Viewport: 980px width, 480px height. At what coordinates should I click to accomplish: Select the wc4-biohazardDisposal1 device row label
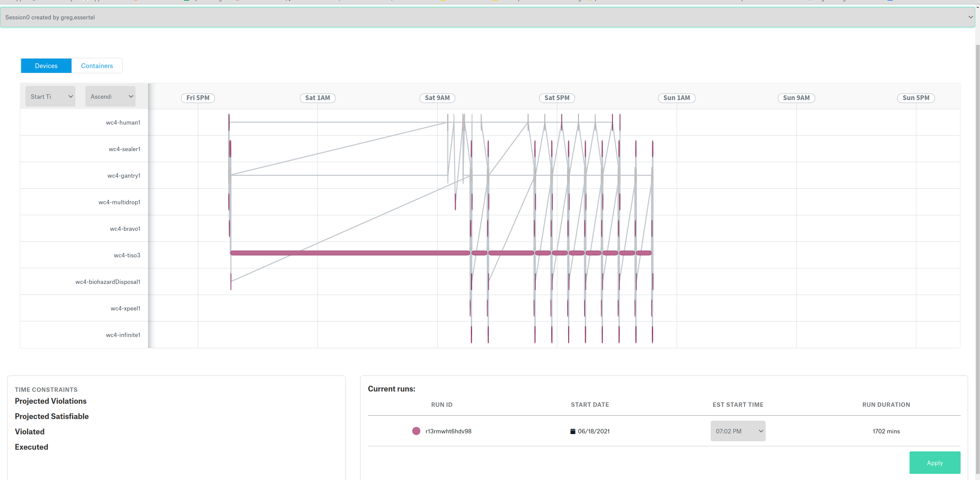(x=108, y=282)
